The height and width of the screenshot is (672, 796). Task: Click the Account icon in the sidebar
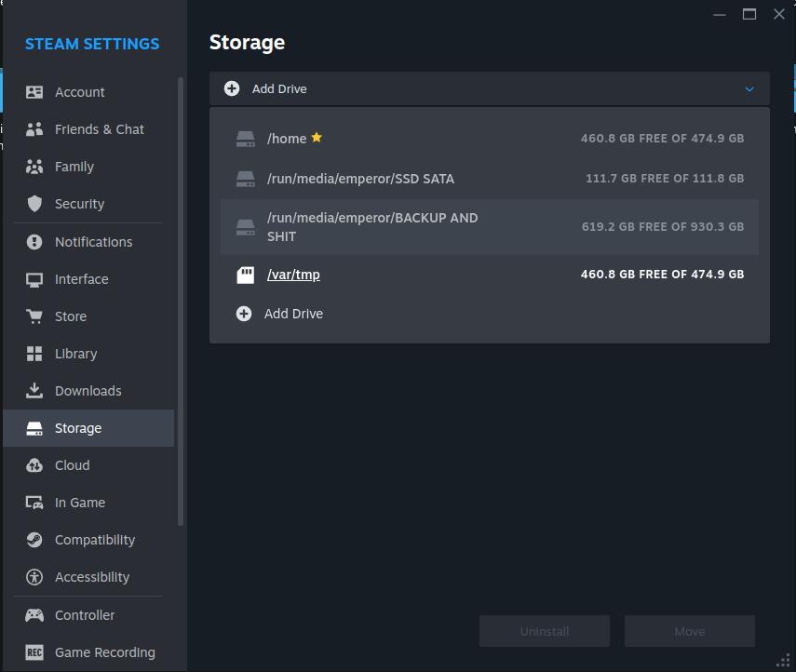click(34, 92)
